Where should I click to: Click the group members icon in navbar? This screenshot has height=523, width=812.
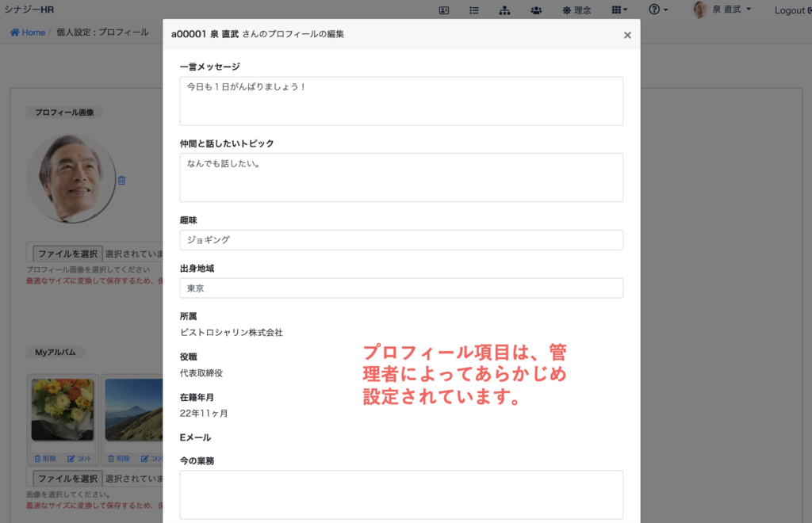point(536,10)
